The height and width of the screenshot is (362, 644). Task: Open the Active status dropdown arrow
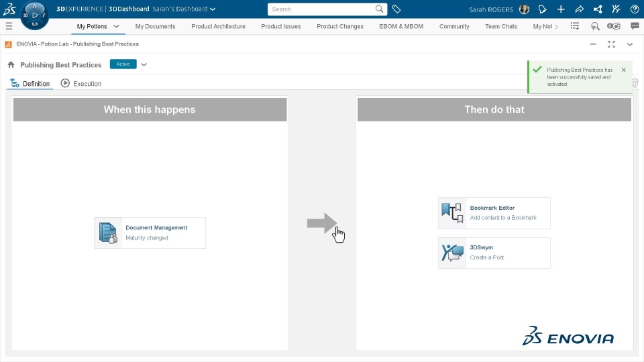(144, 64)
